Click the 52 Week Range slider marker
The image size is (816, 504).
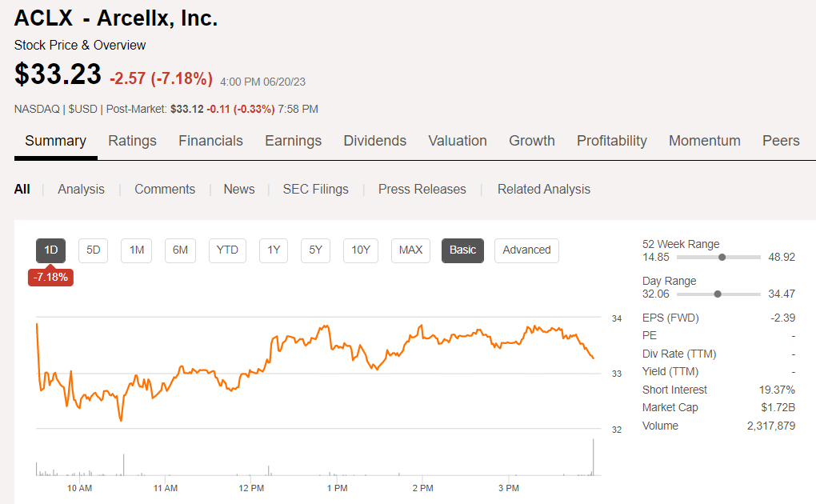722,258
